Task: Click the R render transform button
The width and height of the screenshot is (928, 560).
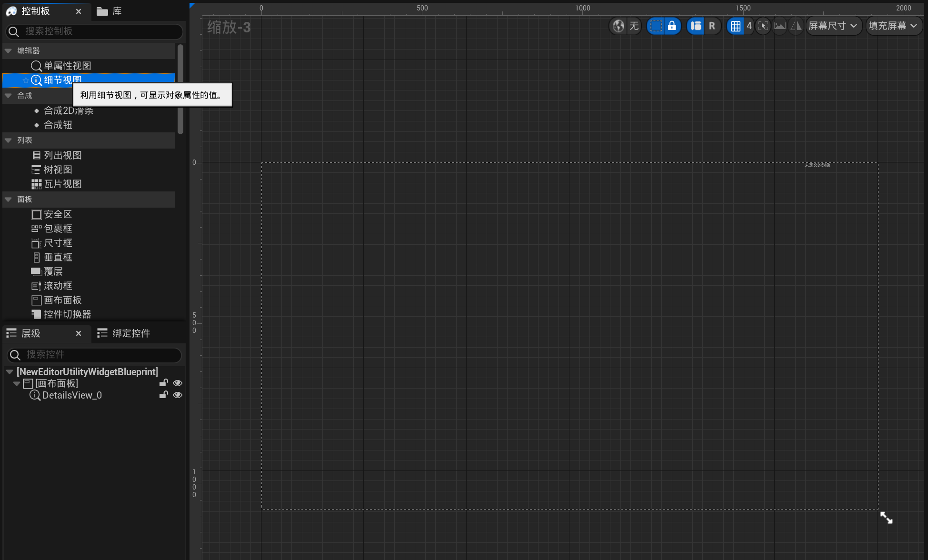Action: pos(712,26)
